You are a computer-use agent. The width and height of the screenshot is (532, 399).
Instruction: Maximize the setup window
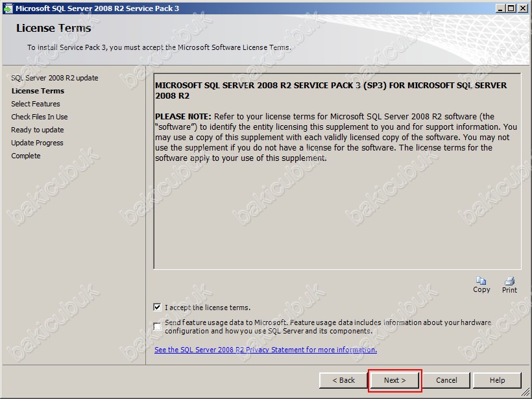pos(511,8)
